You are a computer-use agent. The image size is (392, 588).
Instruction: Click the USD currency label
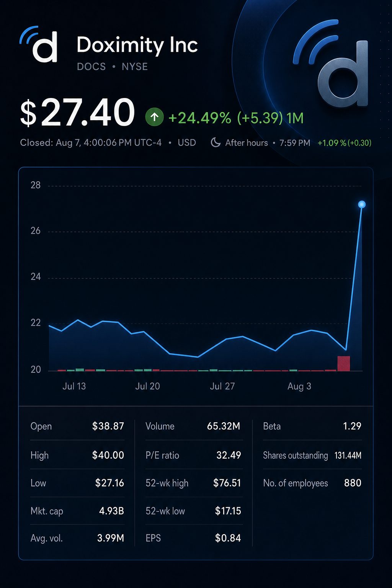click(187, 143)
